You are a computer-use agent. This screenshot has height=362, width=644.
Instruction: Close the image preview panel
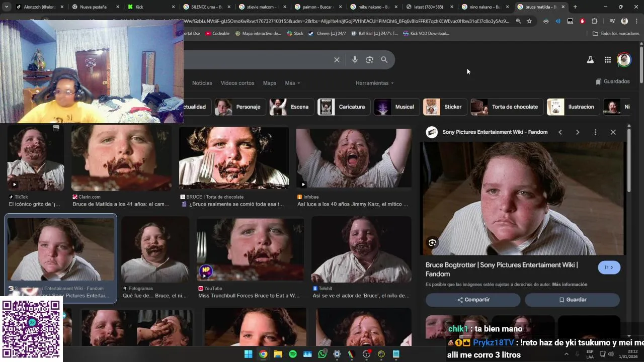(613, 132)
